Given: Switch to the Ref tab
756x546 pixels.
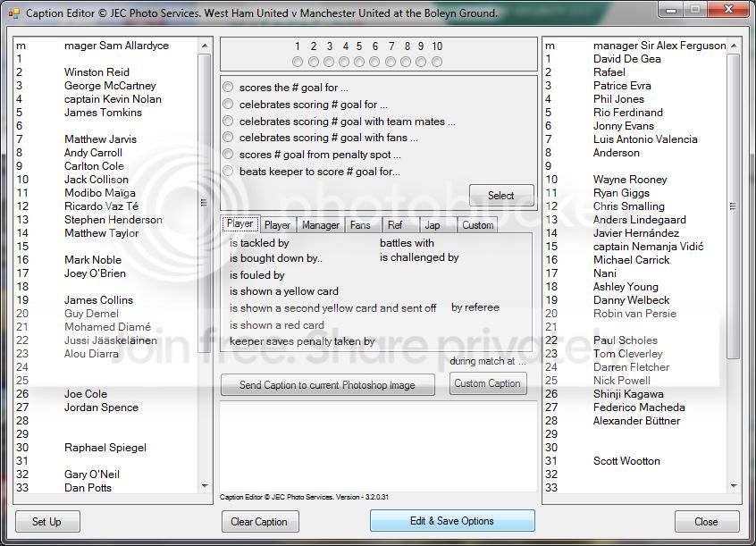Looking at the screenshot, I should pos(395,225).
